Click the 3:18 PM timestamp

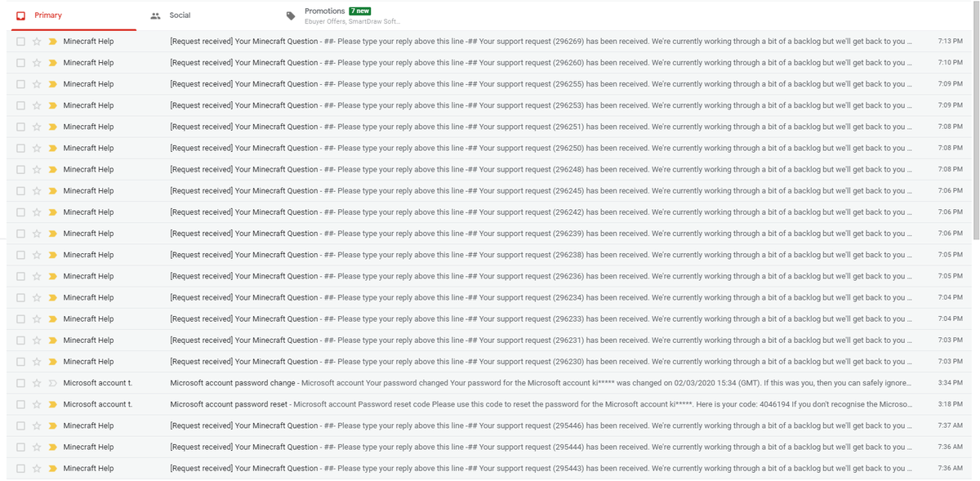[951, 404]
